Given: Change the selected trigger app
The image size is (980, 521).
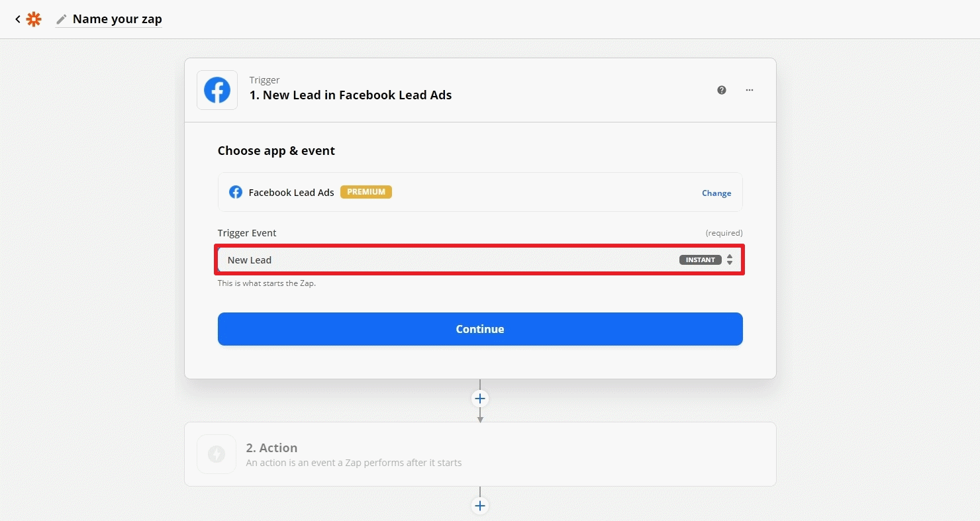Looking at the screenshot, I should (716, 193).
